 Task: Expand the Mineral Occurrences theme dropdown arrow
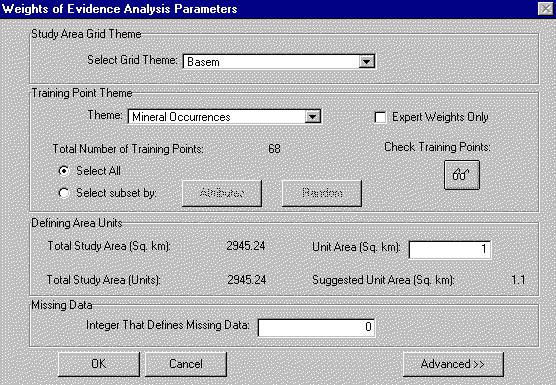(x=312, y=117)
